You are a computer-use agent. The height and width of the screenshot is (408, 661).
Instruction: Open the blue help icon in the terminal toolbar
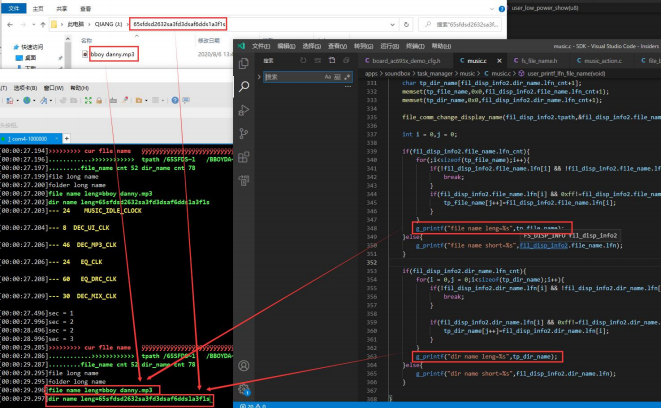point(175,100)
